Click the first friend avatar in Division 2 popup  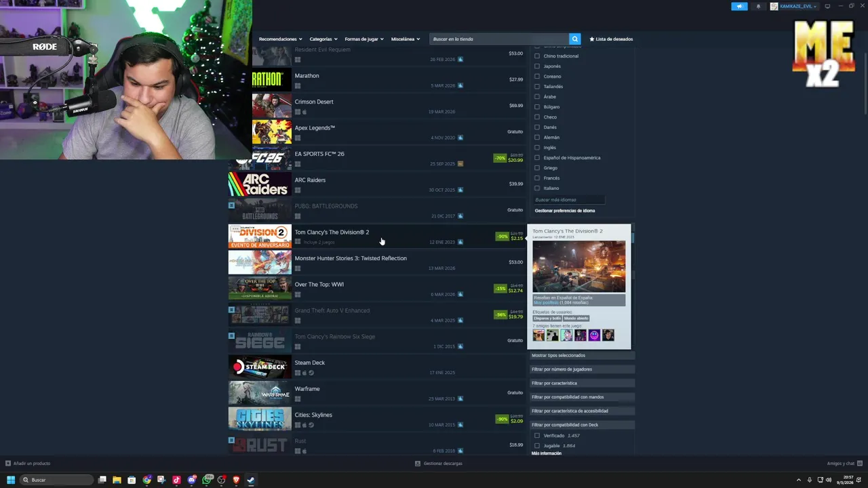click(x=538, y=335)
